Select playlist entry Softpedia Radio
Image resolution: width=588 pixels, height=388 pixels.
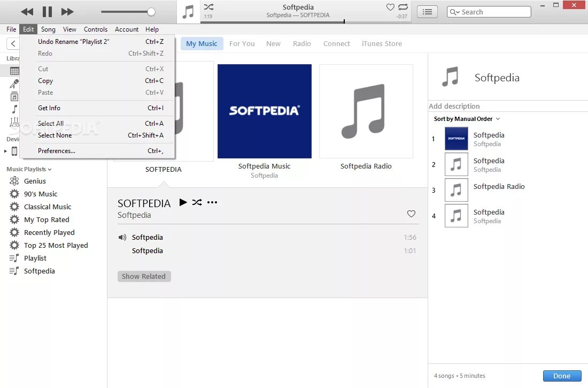tap(508, 190)
